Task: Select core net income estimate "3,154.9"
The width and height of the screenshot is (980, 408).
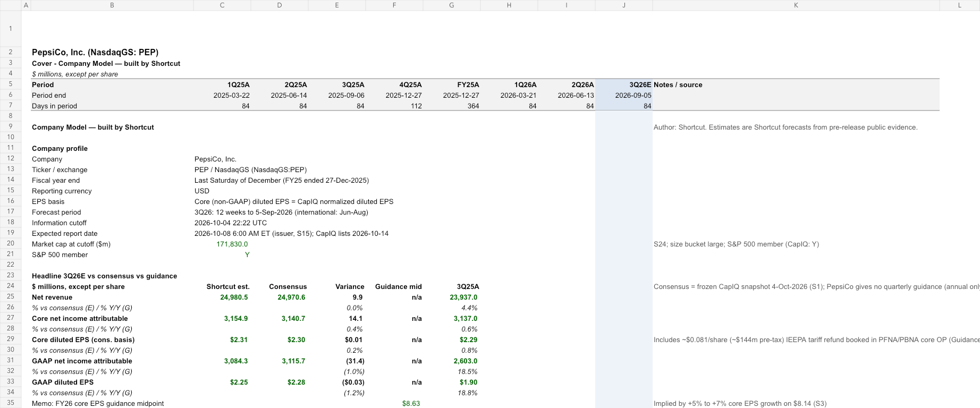Action: click(236, 318)
